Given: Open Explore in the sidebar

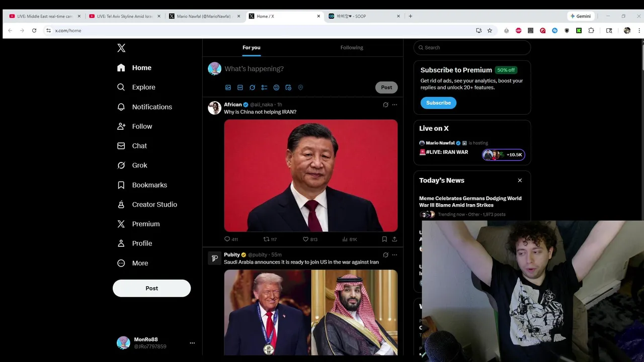Looking at the screenshot, I should [136, 87].
